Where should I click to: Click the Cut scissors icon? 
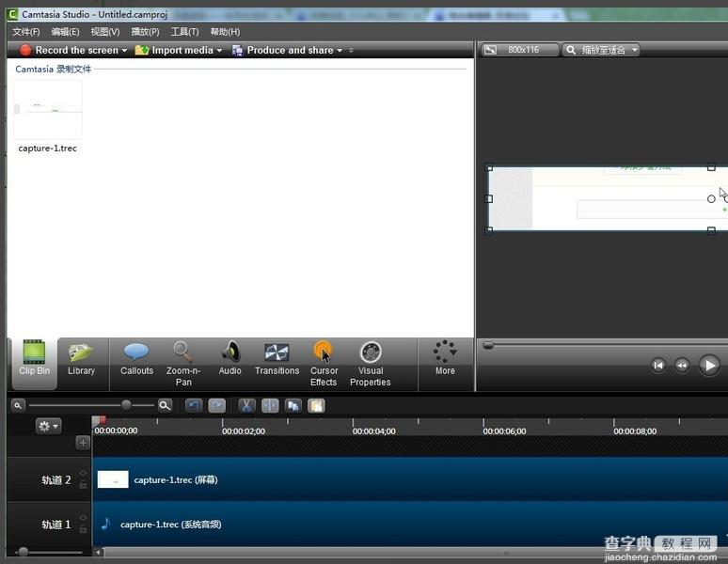[246, 406]
